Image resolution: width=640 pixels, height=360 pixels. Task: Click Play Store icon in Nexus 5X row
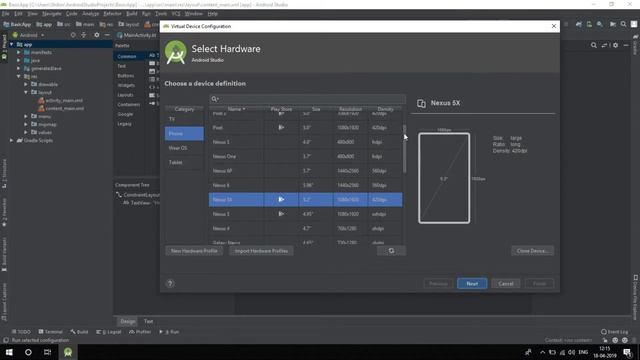281,199
